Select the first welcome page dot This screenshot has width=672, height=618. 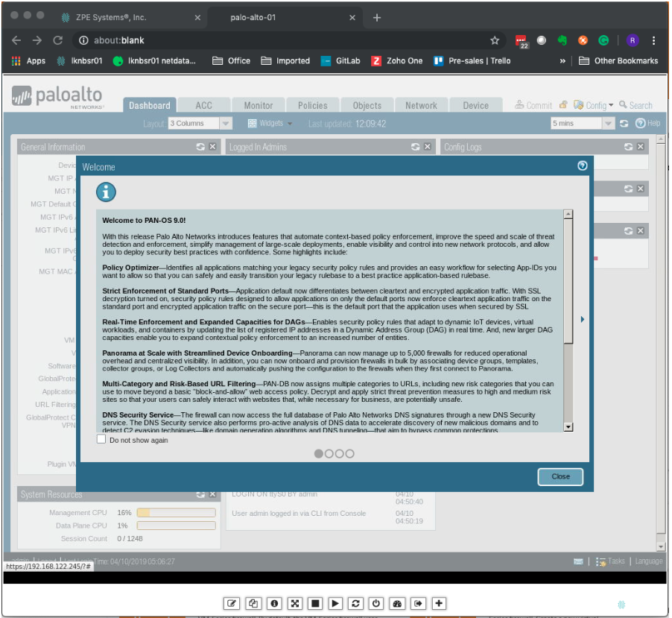(x=318, y=453)
